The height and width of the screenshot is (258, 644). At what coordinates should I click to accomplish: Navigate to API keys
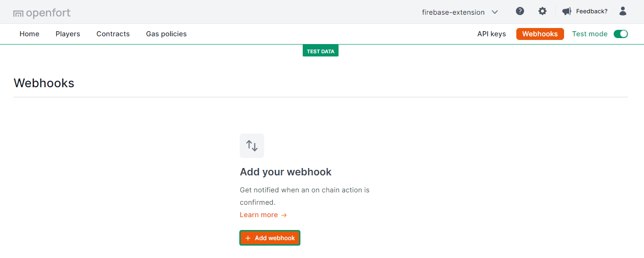tap(491, 34)
